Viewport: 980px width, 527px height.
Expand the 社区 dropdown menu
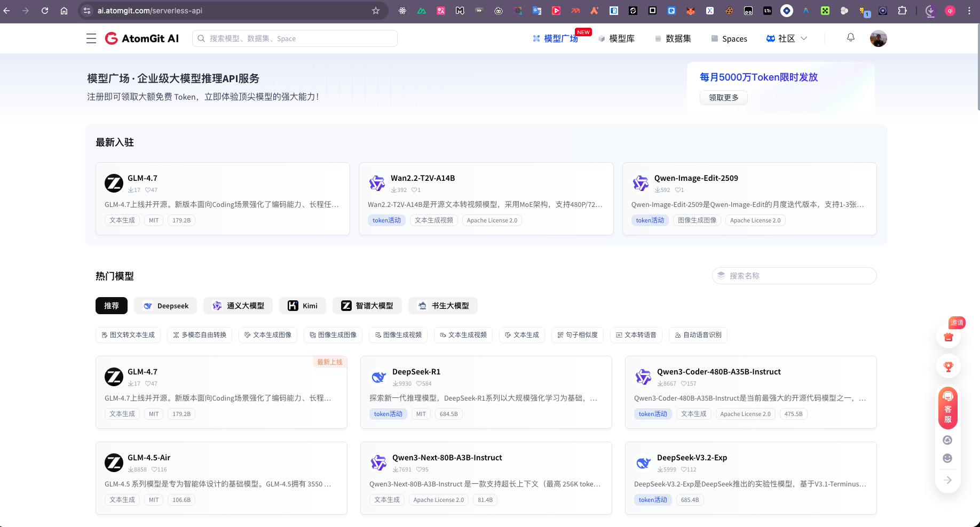coord(787,38)
